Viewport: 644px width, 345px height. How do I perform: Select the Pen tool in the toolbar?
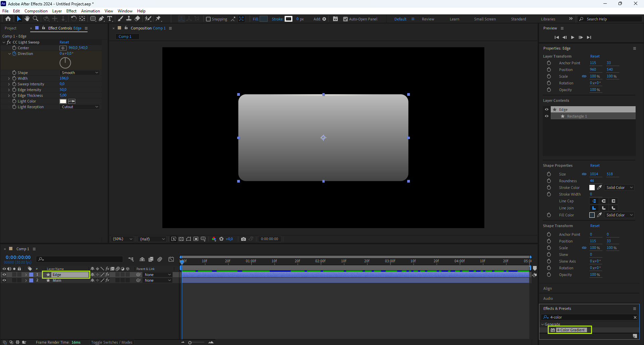pos(101,19)
